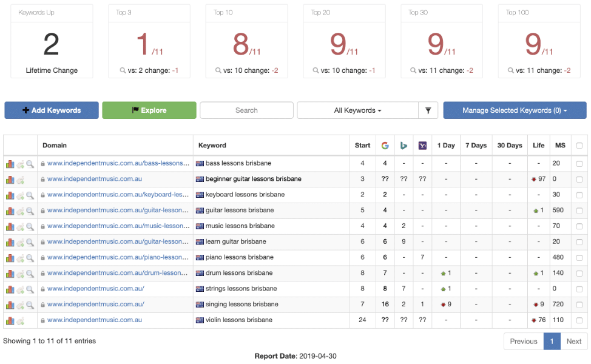Click magnifier icon in Top 10 card

(x=218, y=70)
